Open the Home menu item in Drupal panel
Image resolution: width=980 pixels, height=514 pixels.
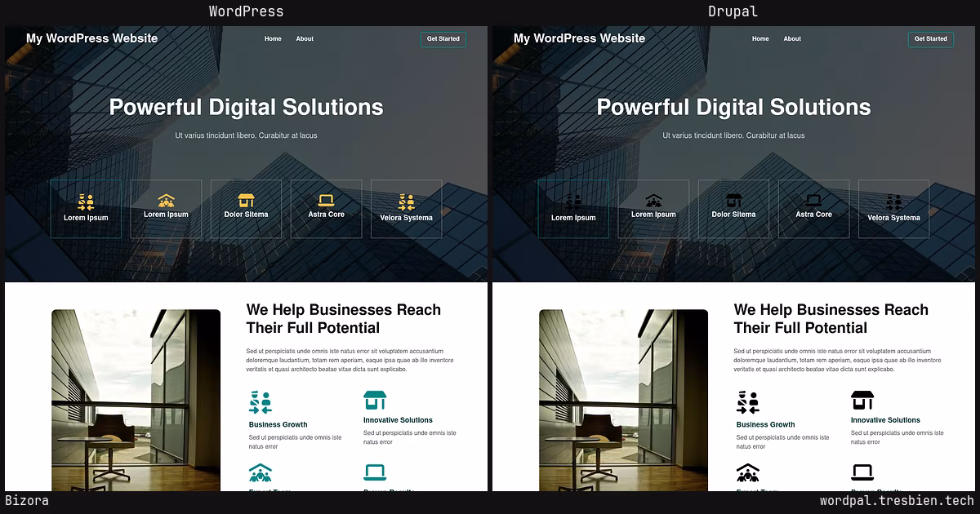point(760,38)
